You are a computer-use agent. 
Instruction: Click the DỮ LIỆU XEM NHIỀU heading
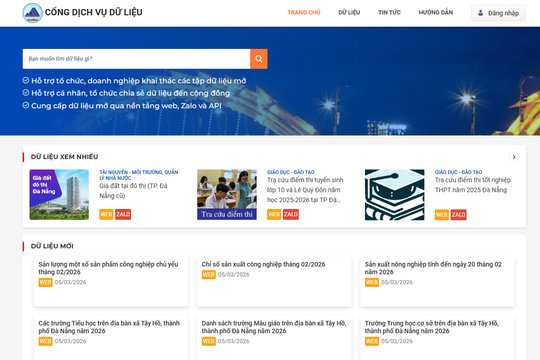64,157
